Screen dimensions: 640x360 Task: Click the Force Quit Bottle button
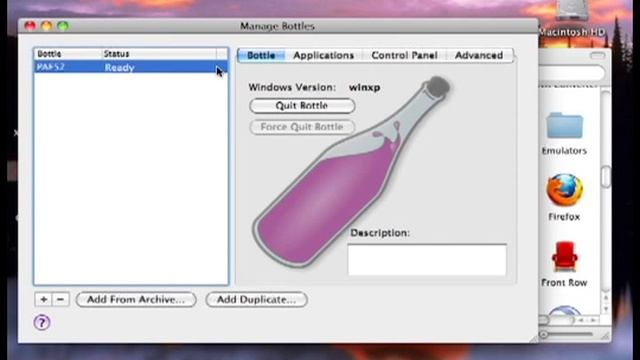pyautogui.click(x=302, y=127)
